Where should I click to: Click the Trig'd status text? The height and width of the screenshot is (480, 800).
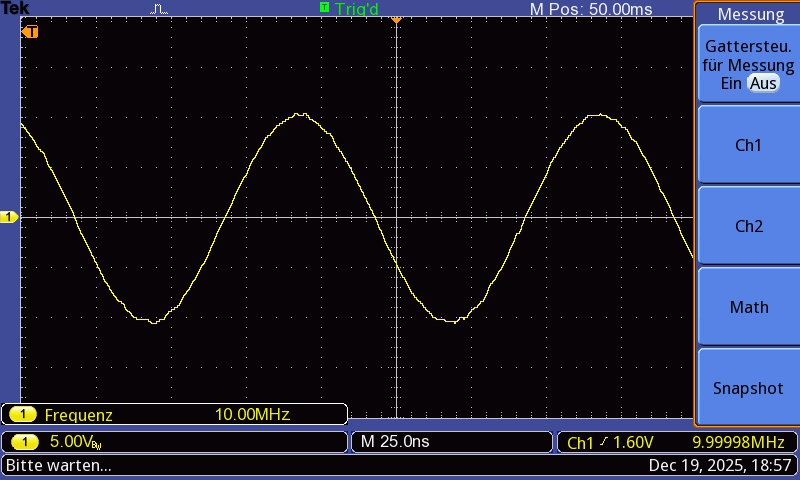[357, 9]
